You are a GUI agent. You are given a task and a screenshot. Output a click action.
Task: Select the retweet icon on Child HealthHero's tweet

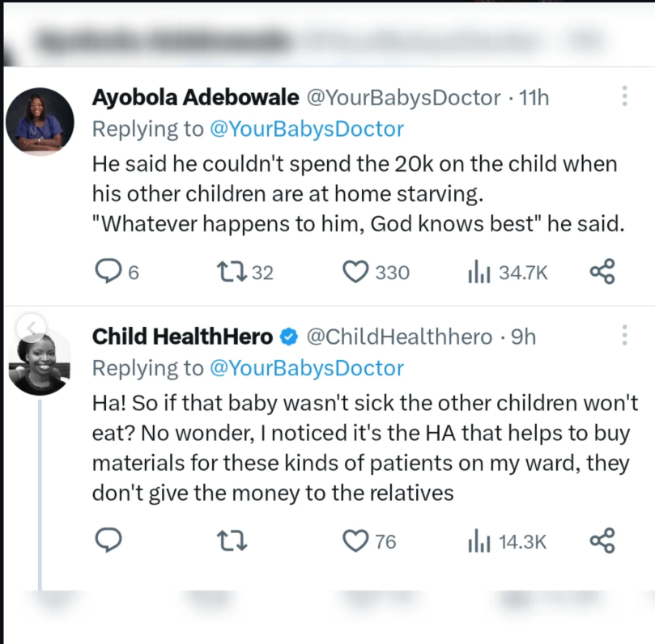(x=232, y=541)
